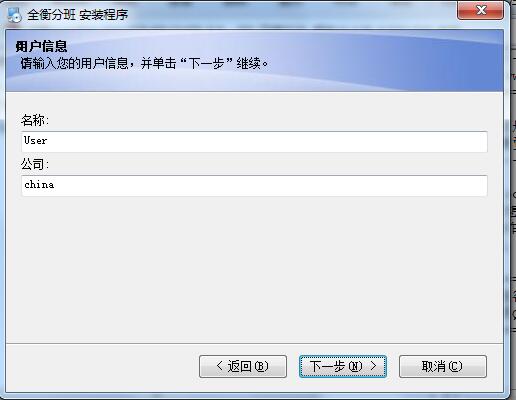
Task: Click the 用户信息 heading
Action: point(41,46)
